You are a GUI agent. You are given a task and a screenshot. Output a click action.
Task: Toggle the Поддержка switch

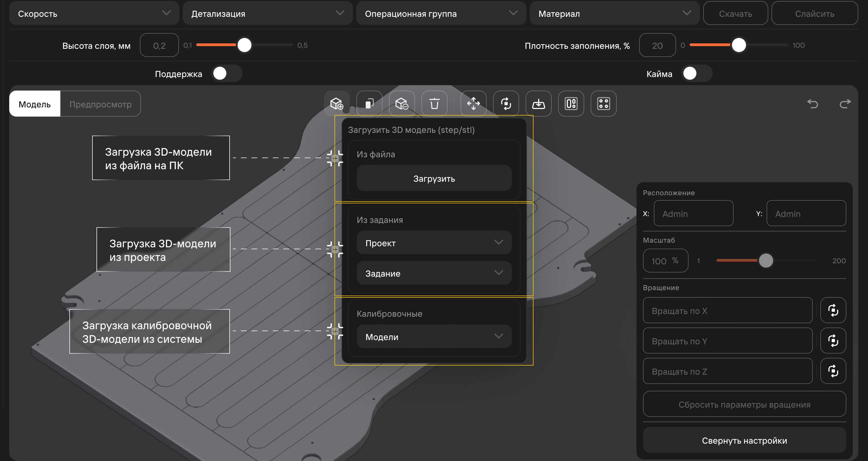[x=227, y=73]
